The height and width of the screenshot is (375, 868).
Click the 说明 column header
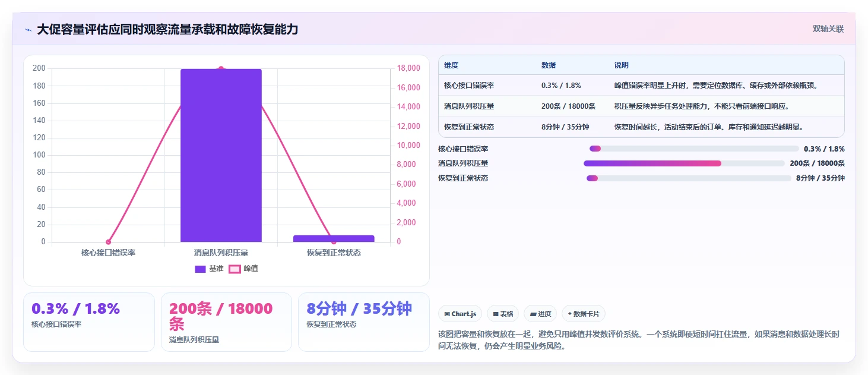coord(622,65)
